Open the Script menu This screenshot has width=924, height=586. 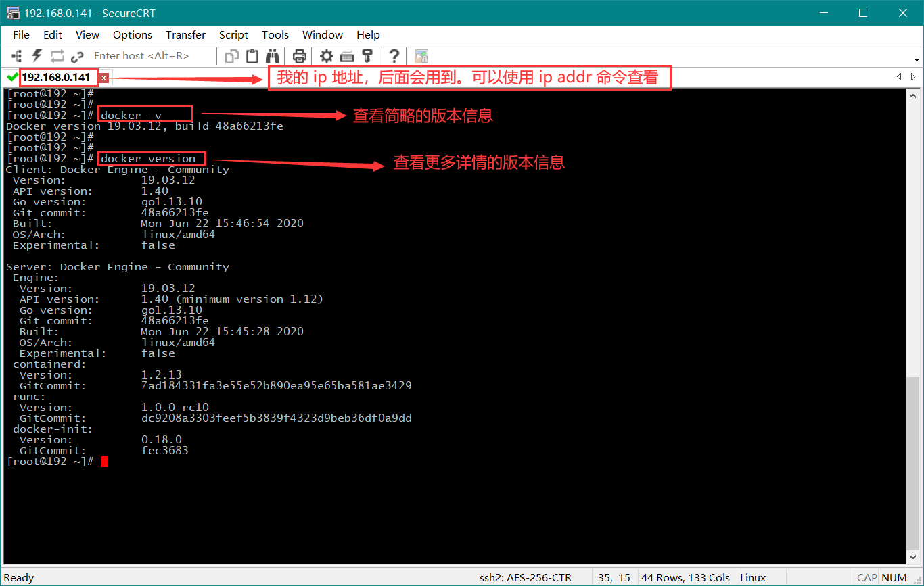click(x=233, y=35)
